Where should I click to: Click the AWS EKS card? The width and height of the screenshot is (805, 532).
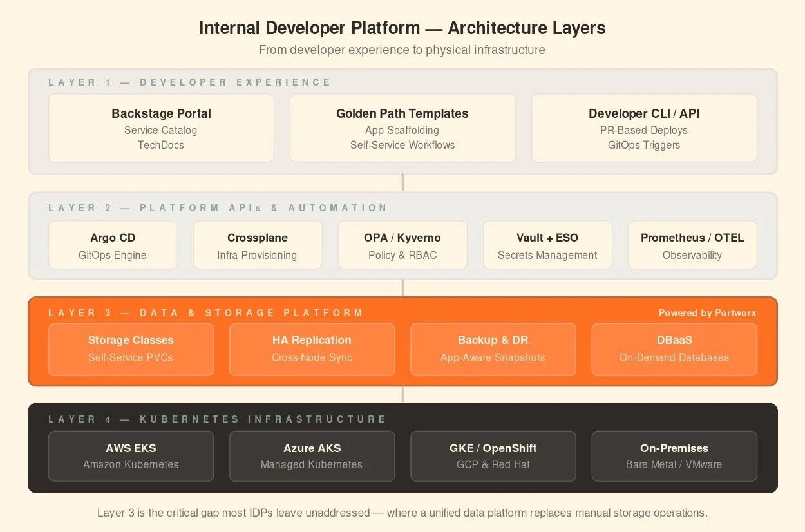[x=131, y=456]
